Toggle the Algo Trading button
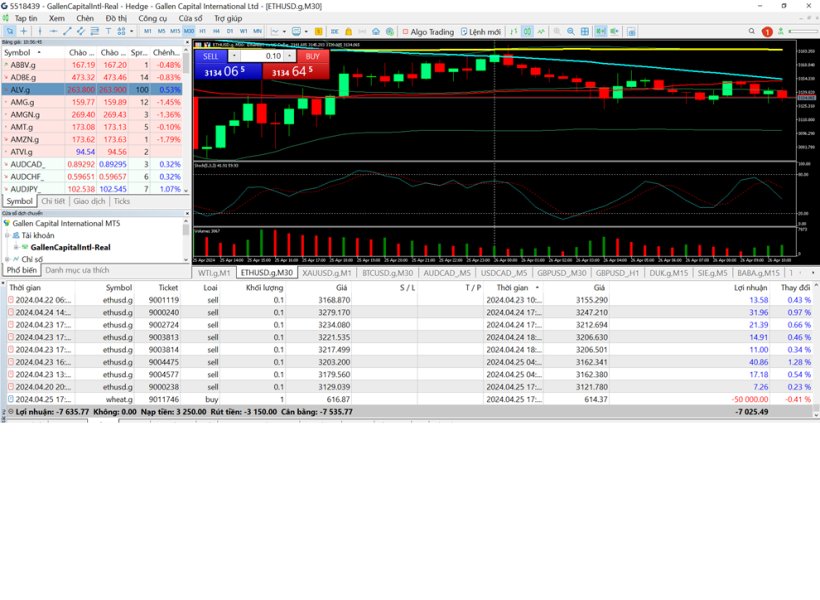This screenshot has width=820, height=600. (428, 32)
